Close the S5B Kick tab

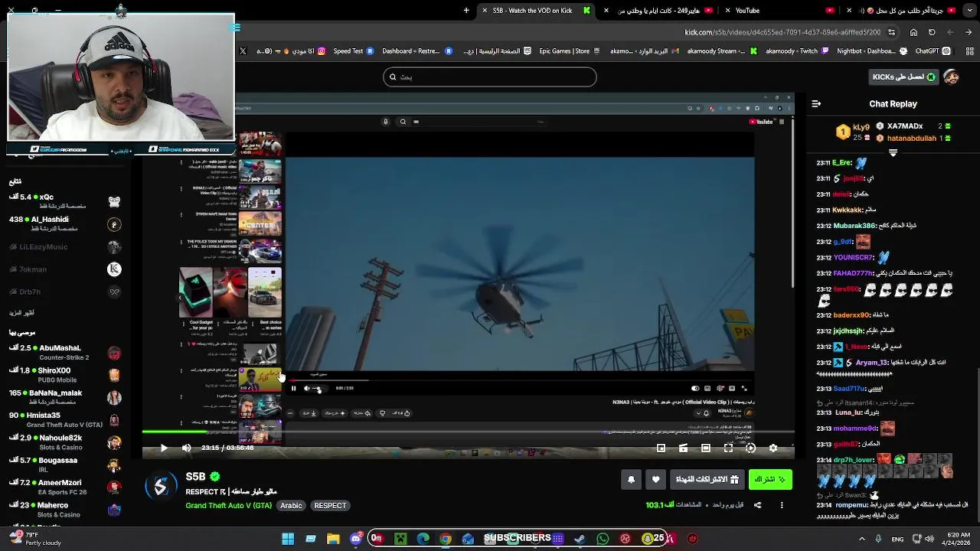point(484,10)
